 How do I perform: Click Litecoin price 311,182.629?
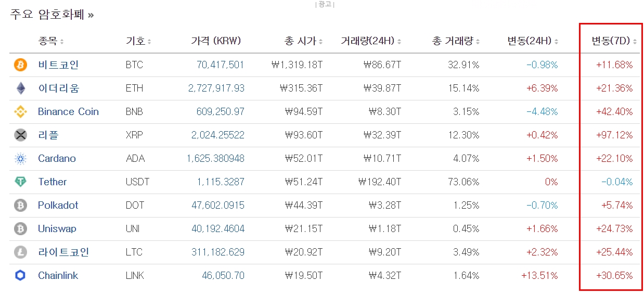coord(218,252)
